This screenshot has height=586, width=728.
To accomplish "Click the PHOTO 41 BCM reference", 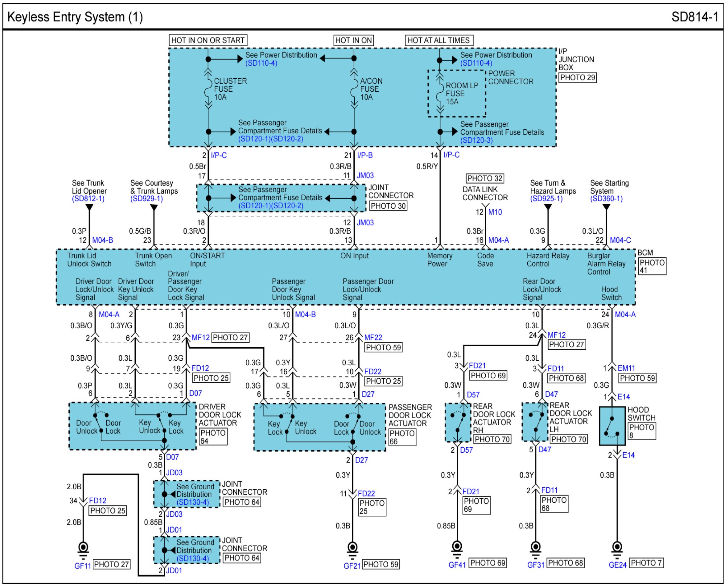I will click(x=652, y=266).
